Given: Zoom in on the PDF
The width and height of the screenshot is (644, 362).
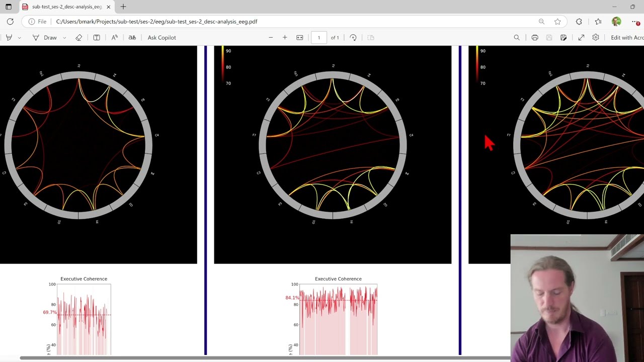Looking at the screenshot, I should click(285, 38).
